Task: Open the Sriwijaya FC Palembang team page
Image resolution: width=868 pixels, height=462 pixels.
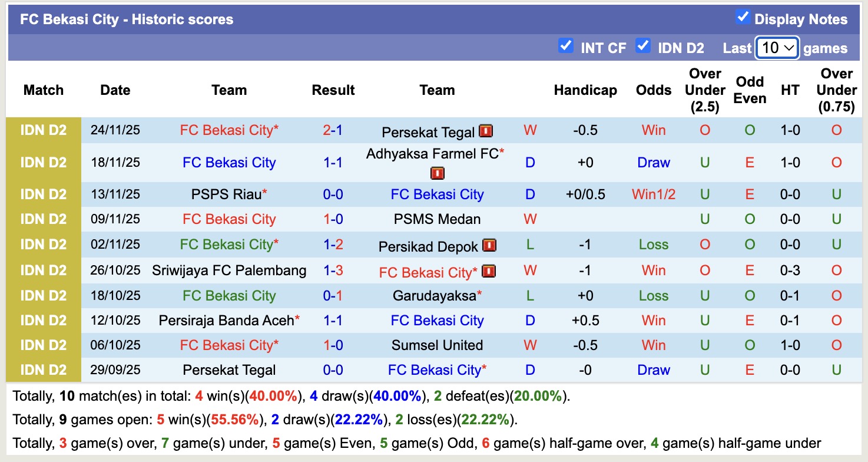Action: click(229, 270)
